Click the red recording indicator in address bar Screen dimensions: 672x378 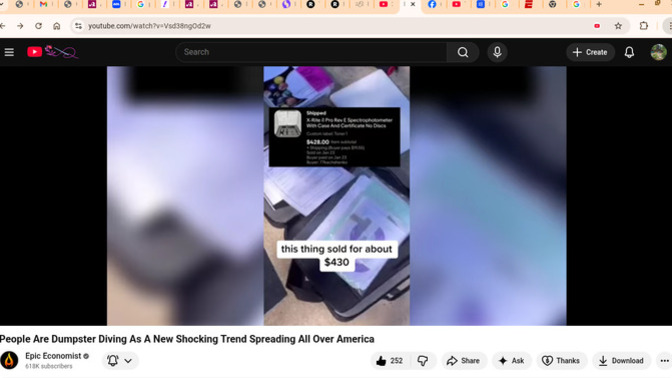pos(597,26)
